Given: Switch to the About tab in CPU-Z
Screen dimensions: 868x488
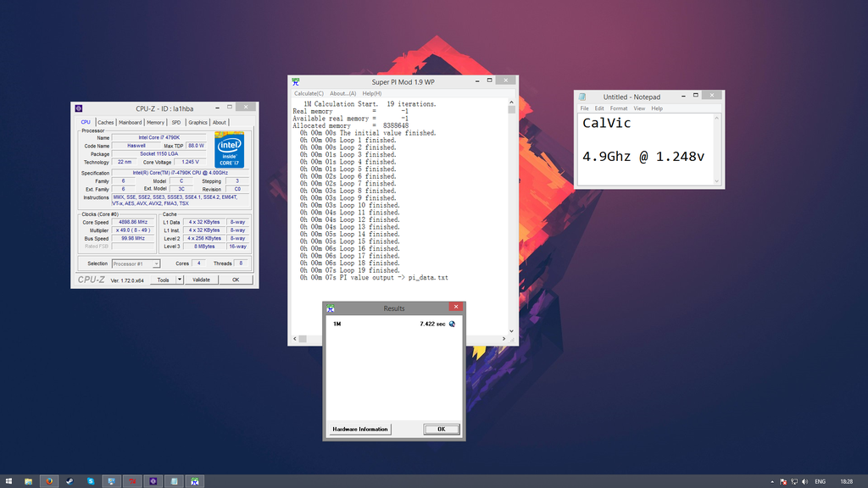Looking at the screenshot, I should 220,123.
